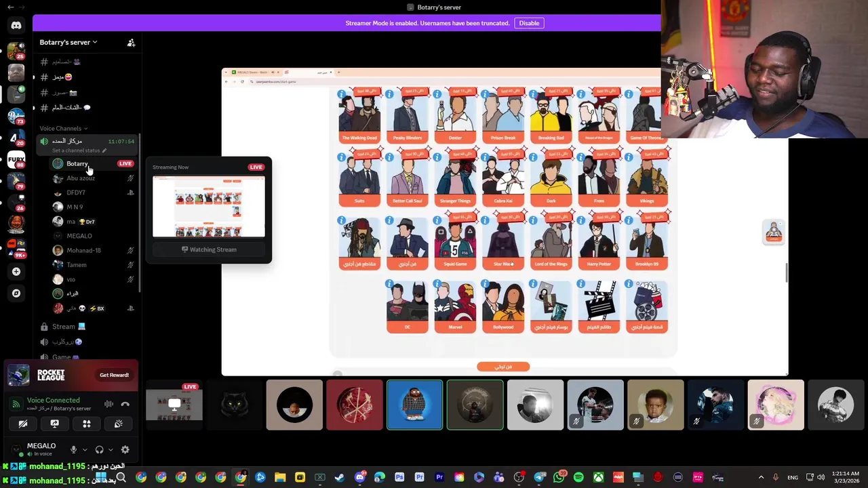Image resolution: width=868 pixels, height=488 pixels.
Task: Select user Abu azouz in voice list
Action: pyautogui.click(x=92, y=178)
